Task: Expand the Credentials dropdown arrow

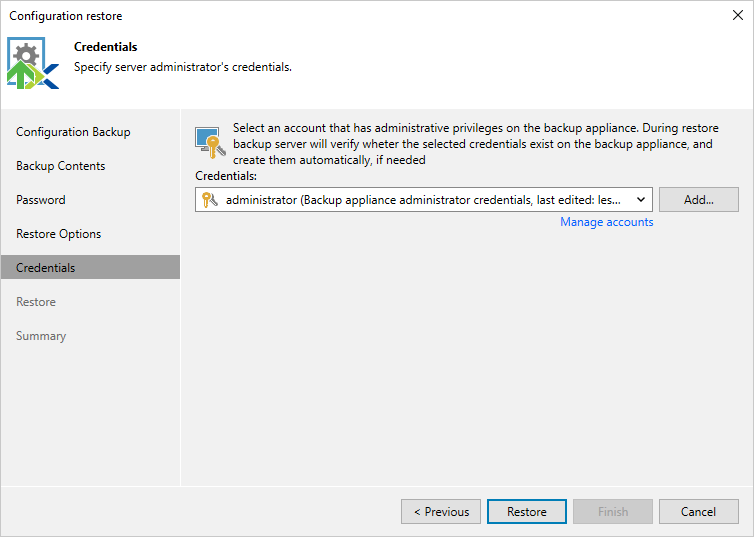Action: pos(640,199)
